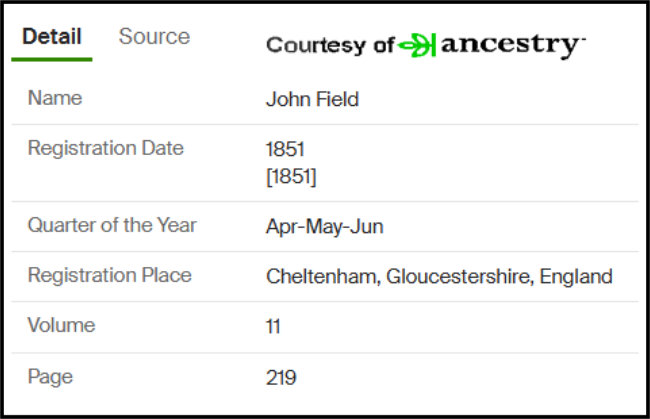Click the Page label

click(x=50, y=378)
